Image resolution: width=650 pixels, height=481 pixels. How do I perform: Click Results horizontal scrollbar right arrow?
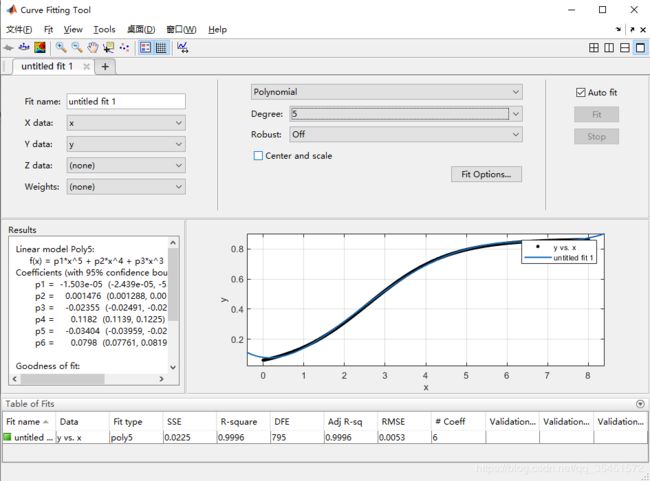[x=162, y=379]
